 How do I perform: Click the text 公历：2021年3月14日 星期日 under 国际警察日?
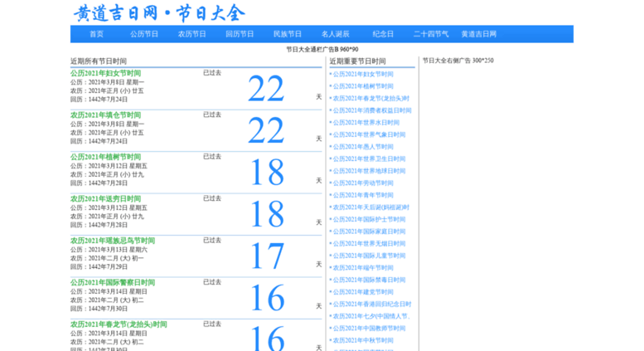click(109, 292)
